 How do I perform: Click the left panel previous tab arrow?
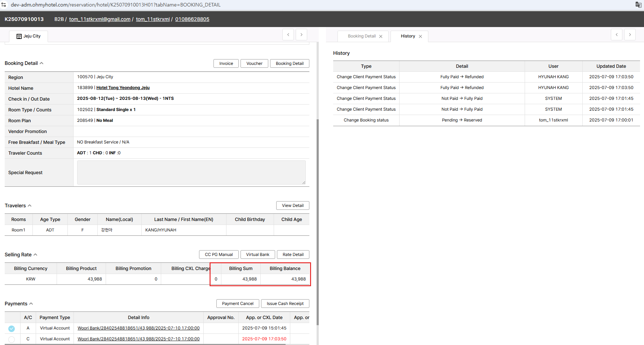pos(288,35)
